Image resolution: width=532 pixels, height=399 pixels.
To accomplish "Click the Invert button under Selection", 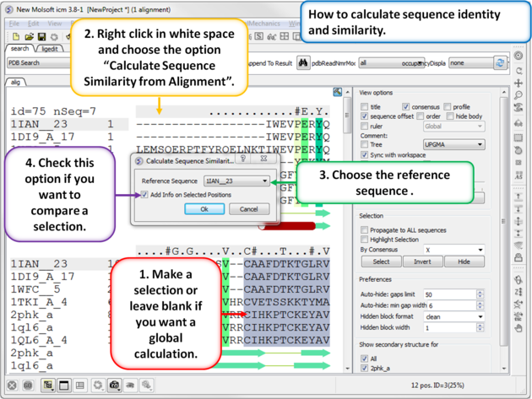I will 422,262.
